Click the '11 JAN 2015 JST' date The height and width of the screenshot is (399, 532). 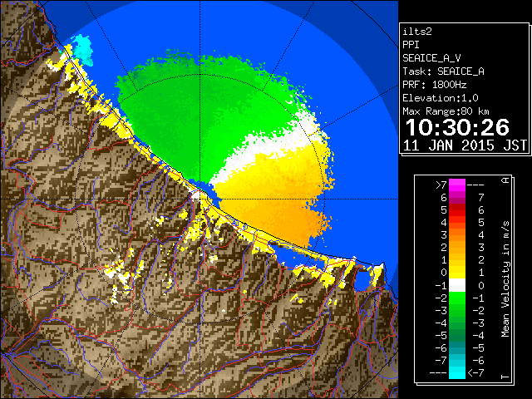[465, 145]
